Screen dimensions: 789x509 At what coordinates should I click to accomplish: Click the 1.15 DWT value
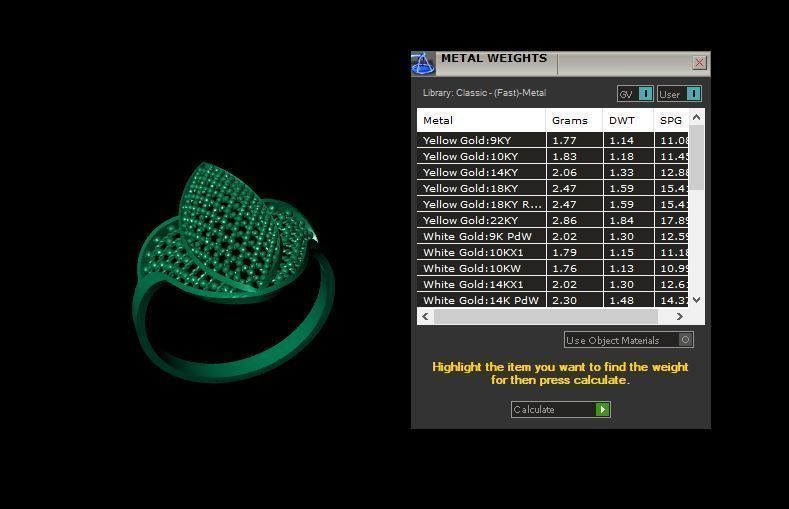pos(621,252)
